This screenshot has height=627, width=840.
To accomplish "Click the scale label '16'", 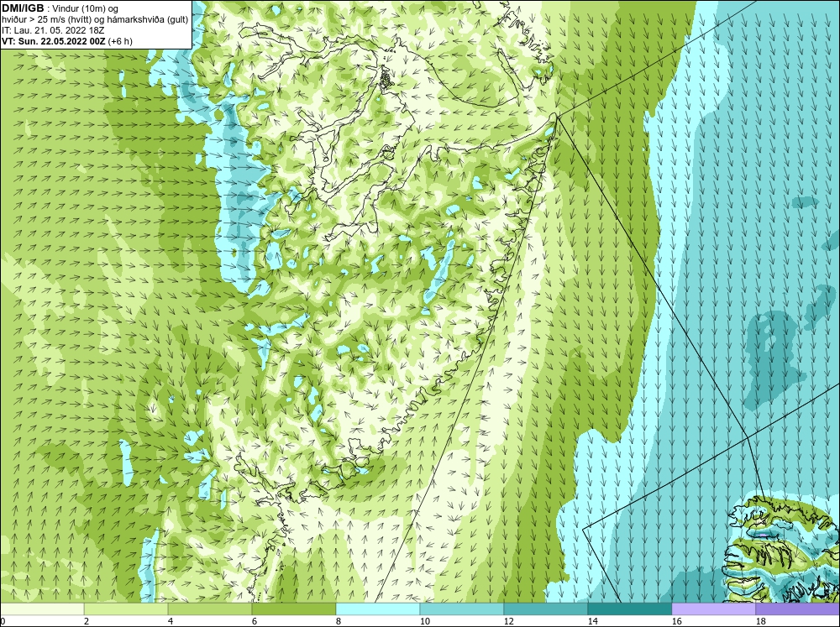I will [676, 621].
